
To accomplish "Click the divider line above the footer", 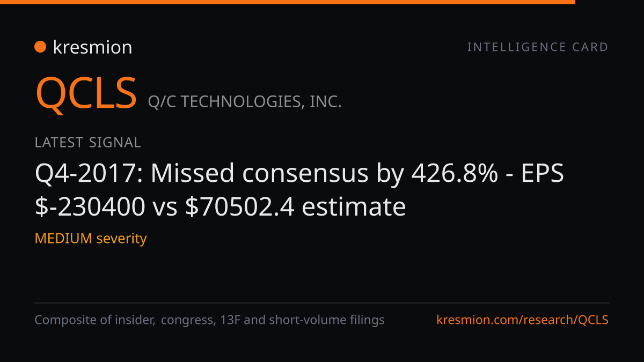I will point(322,303).
